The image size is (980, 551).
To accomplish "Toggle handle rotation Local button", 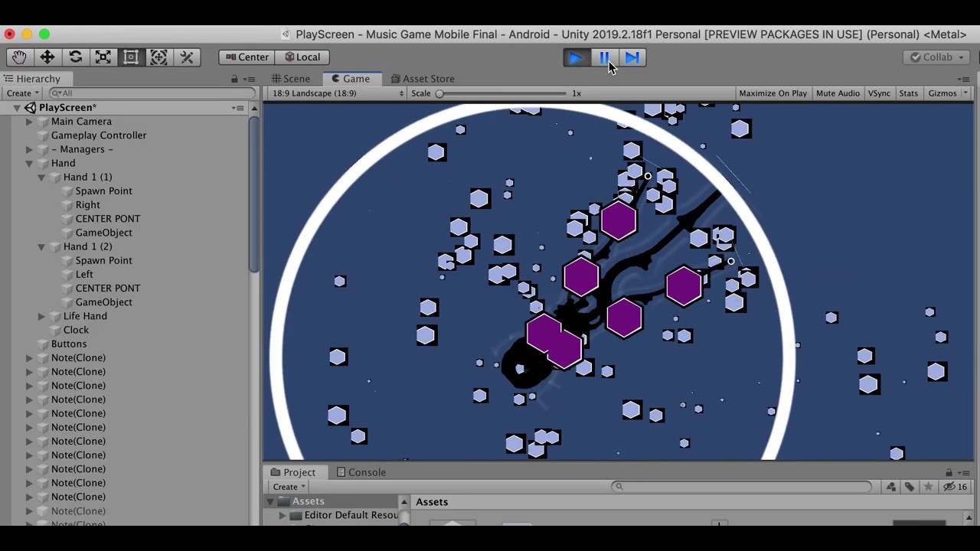I will click(302, 57).
